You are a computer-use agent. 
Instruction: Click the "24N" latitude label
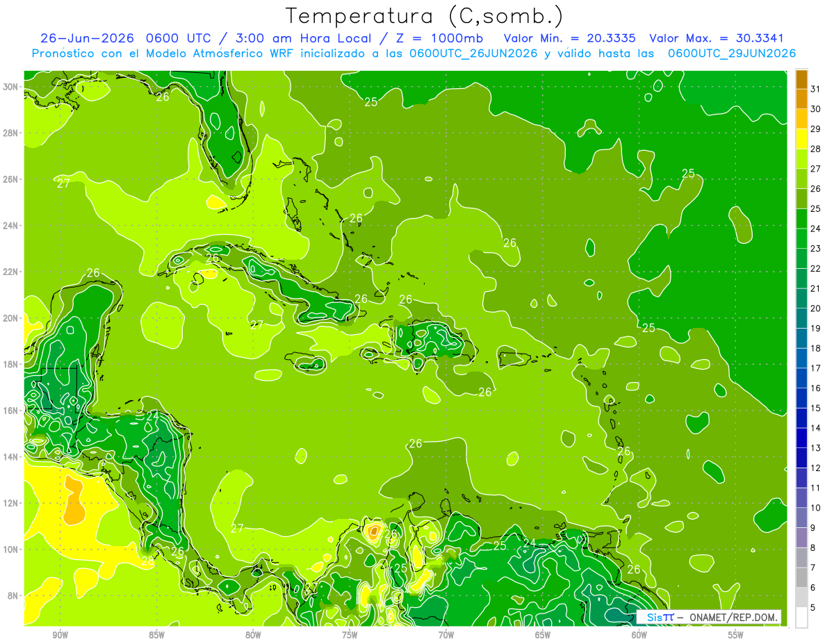tap(10, 225)
